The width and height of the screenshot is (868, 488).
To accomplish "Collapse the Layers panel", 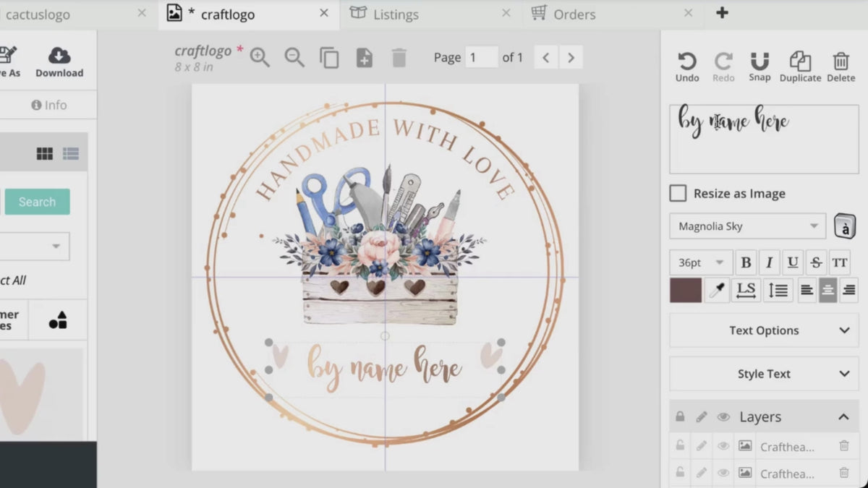I will (x=843, y=416).
